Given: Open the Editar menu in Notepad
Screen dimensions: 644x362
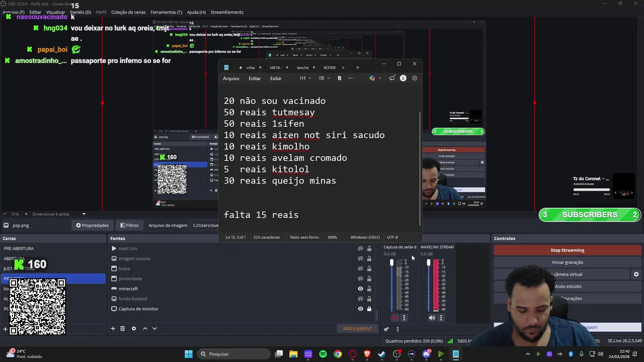Looking at the screenshot, I should pyautogui.click(x=255, y=78).
